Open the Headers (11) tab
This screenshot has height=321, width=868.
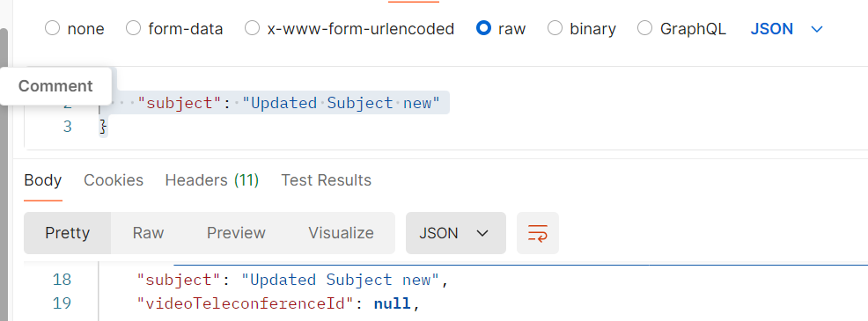pyautogui.click(x=212, y=180)
